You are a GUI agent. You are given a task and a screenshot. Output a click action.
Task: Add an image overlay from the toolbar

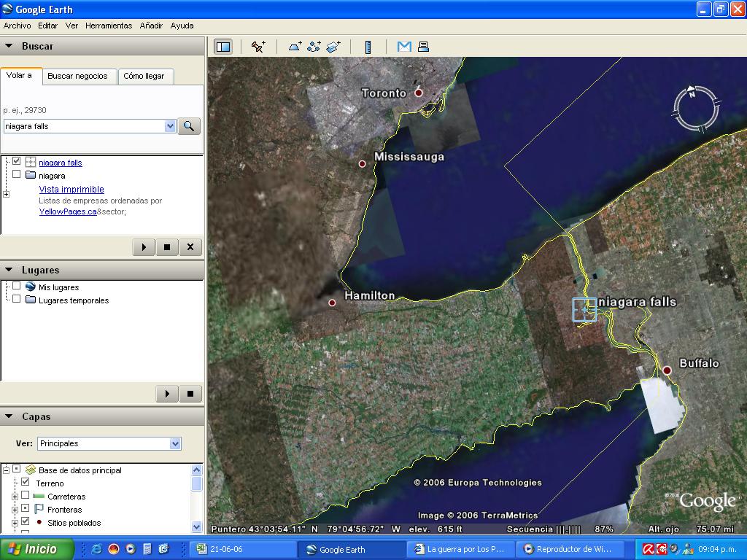click(333, 47)
